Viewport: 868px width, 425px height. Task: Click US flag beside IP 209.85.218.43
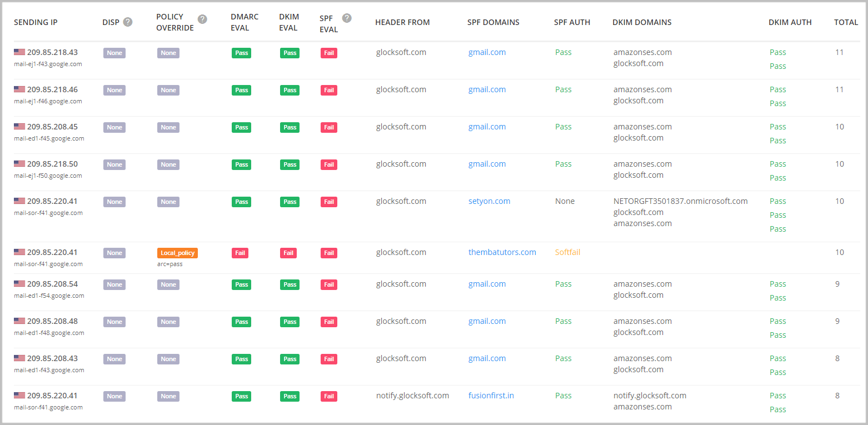pyautogui.click(x=19, y=52)
